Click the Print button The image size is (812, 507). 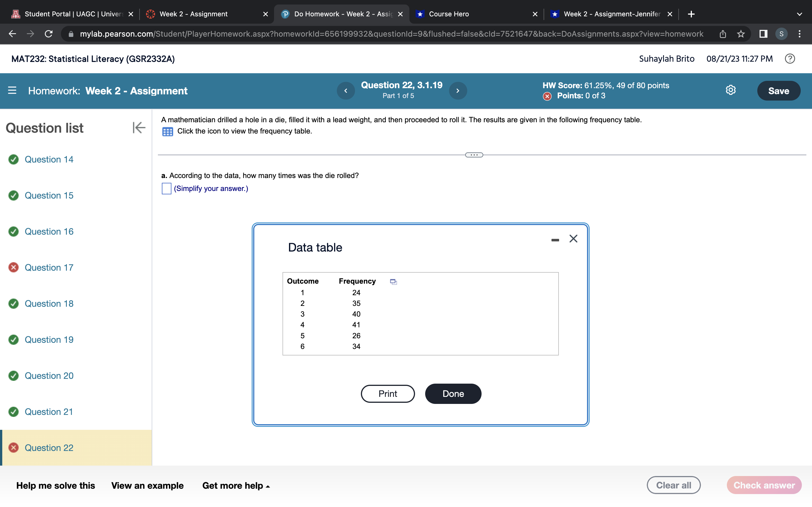[x=388, y=394]
